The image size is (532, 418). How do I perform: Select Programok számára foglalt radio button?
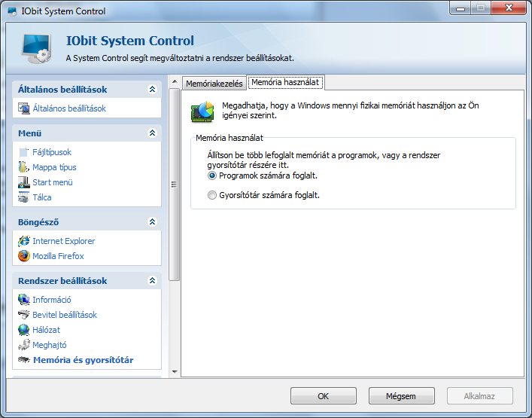[x=212, y=175]
